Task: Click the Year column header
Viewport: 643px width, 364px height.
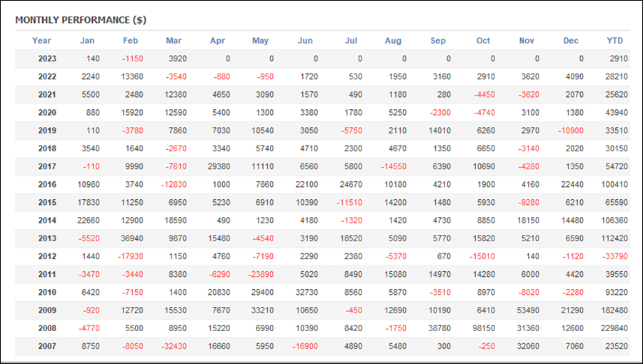Action: (x=41, y=41)
